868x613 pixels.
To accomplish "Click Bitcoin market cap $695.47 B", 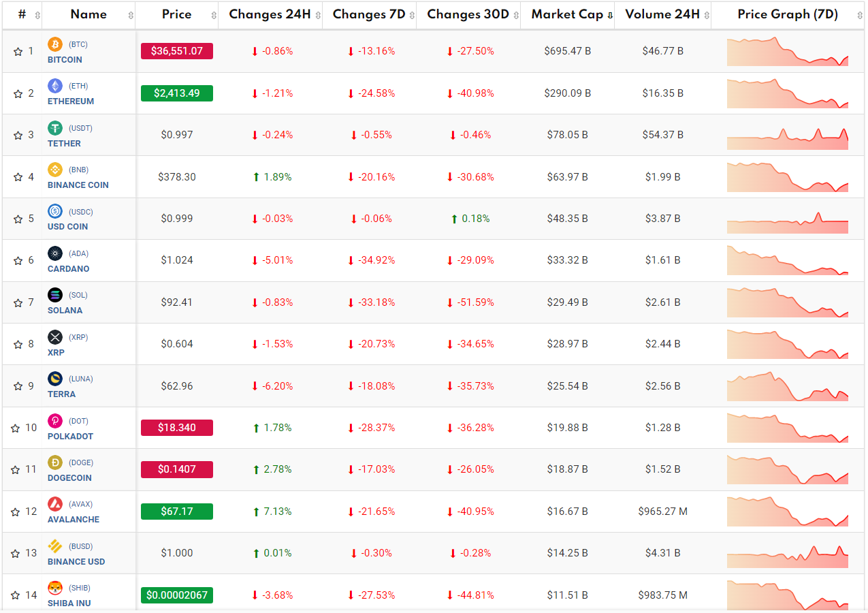I will click(x=568, y=51).
